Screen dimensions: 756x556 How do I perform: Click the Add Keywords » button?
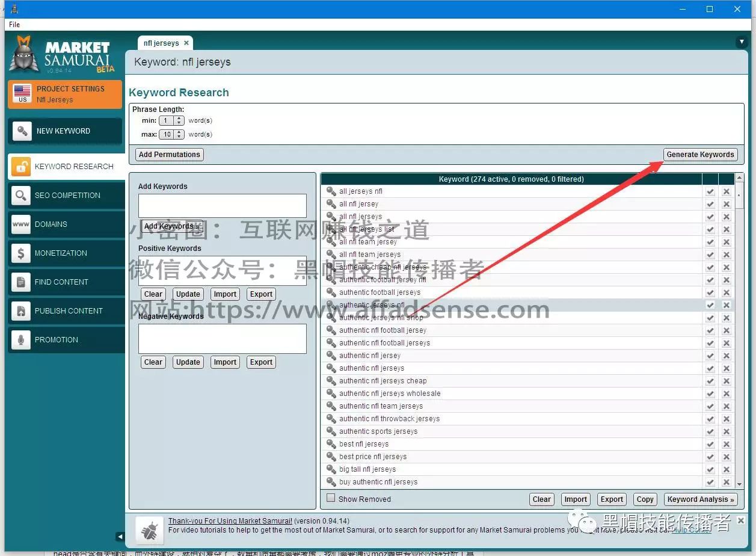tap(172, 226)
